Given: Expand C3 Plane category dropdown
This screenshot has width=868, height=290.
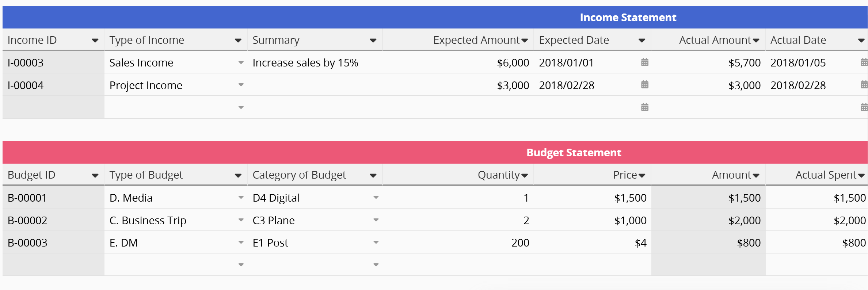Looking at the screenshot, I should click(x=376, y=220).
